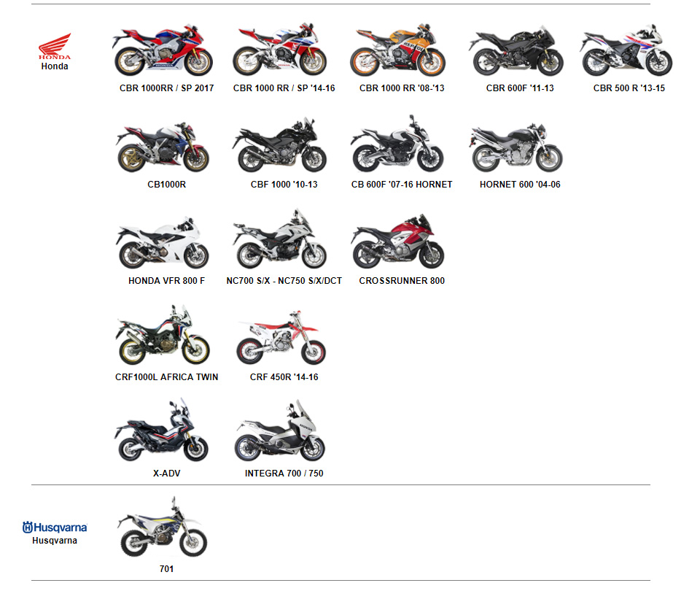Open the CBR 1000RR / SP 2017 bike image
This screenshot has width=700, height=591.
[x=163, y=50]
